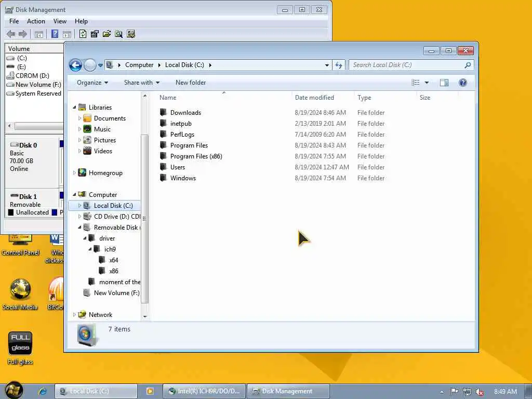Image resolution: width=532 pixels, height=399 pixels.
Task: Click the navigation pane vertical scrollbar
Action: pyautogui.click(x=144, y=218)
